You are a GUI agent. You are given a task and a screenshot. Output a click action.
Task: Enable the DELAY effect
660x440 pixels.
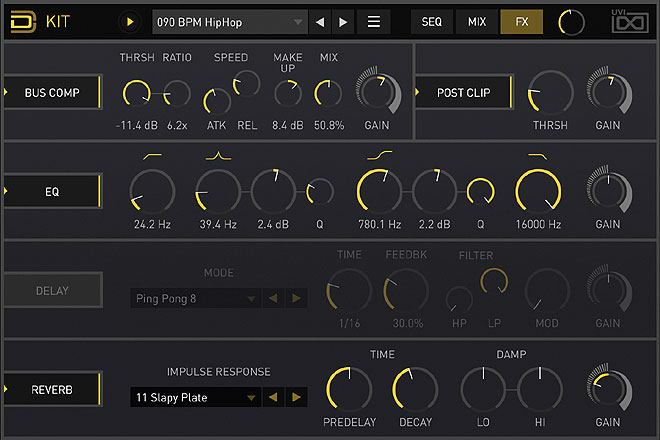[52, 291]
